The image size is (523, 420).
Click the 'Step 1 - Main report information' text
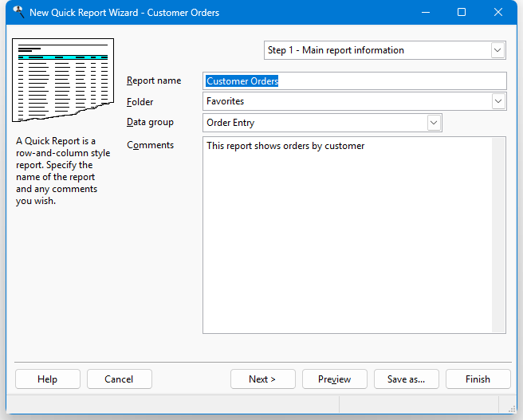(x=336, y=50)
